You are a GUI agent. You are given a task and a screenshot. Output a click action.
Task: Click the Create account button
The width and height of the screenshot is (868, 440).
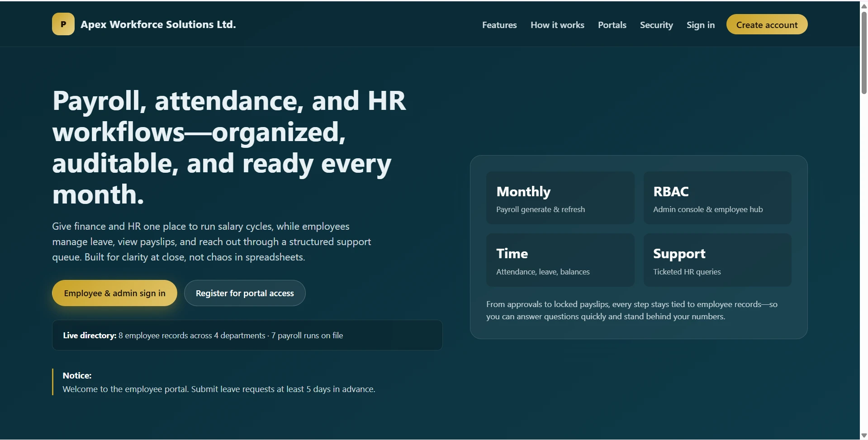[767, 24]
